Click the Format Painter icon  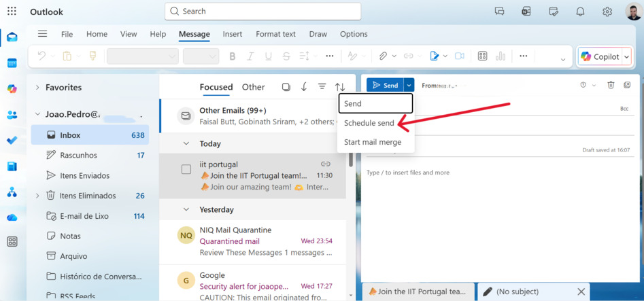92,56
